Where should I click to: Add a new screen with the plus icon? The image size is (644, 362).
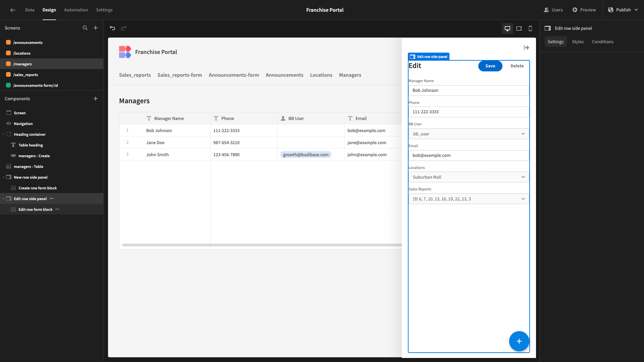pos(96,28)
